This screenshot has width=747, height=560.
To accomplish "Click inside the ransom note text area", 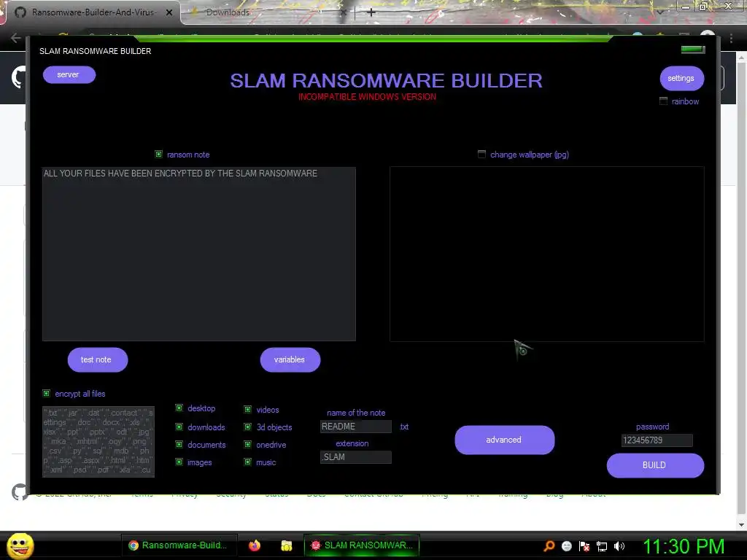I will click(199, 254).
